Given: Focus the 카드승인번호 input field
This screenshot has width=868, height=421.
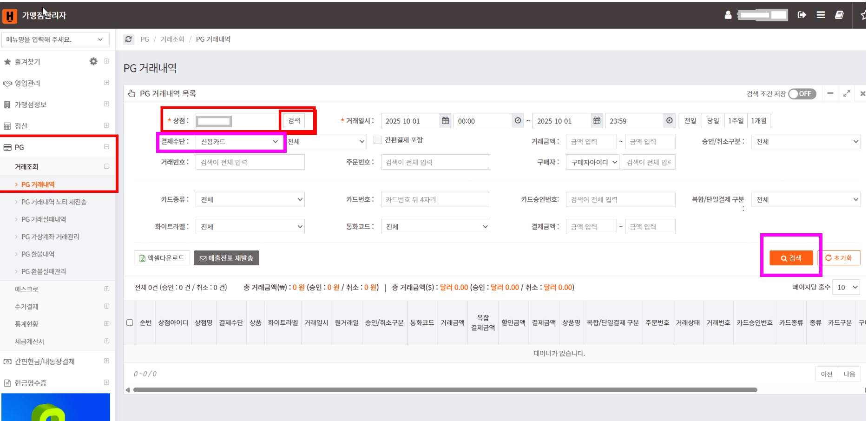Looking at the screenshot, I should click(x=620, y=199).
